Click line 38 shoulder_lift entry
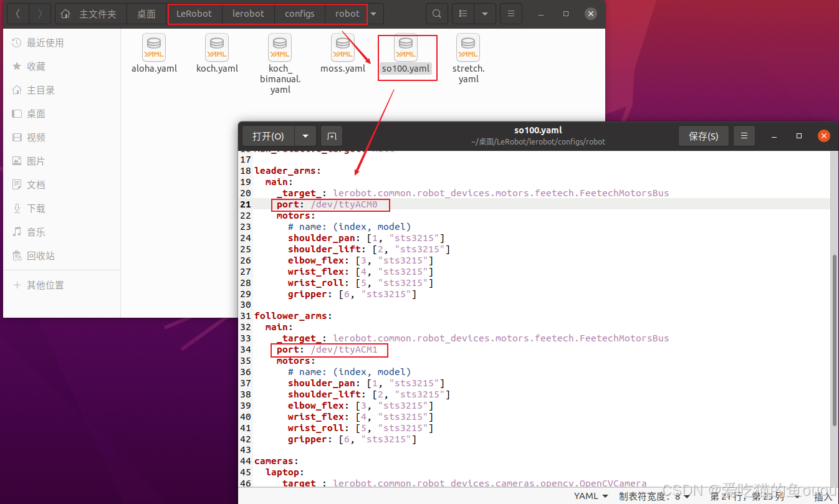The image size is (839, 504). tap(368, 394)
